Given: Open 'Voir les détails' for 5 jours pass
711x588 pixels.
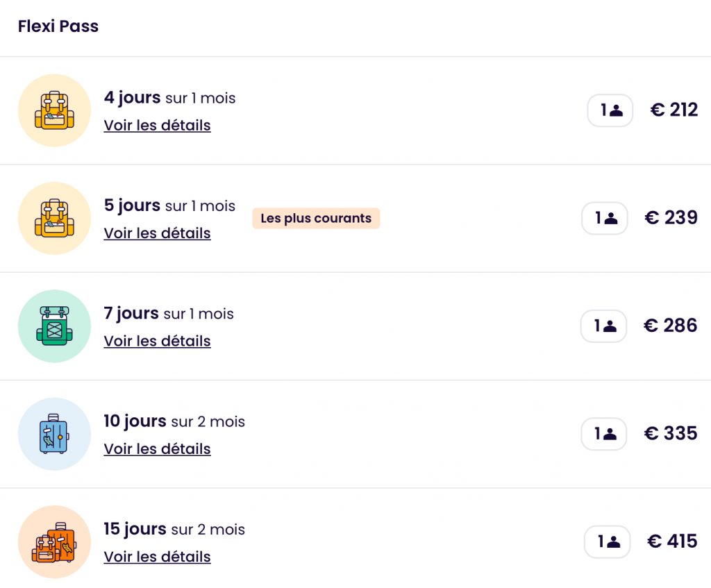Looking at the screenshot, I should pyautogui.click(x=157, y=233).
